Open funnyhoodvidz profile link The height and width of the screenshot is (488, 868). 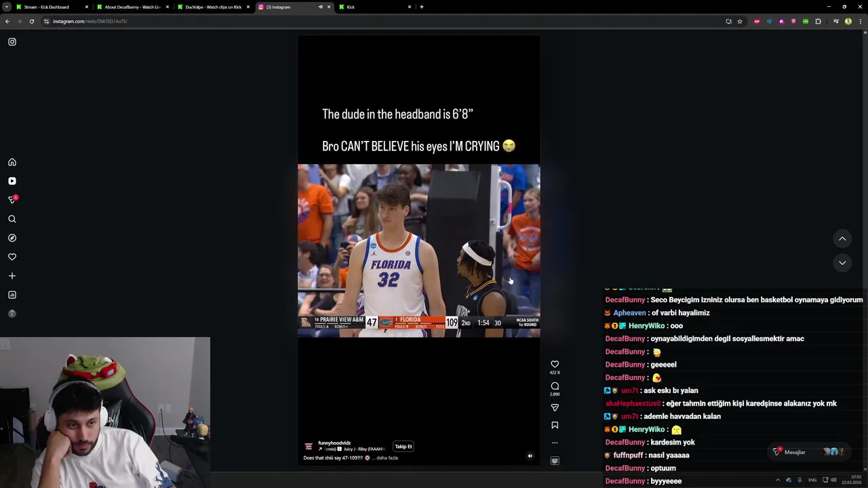(334, 443)
